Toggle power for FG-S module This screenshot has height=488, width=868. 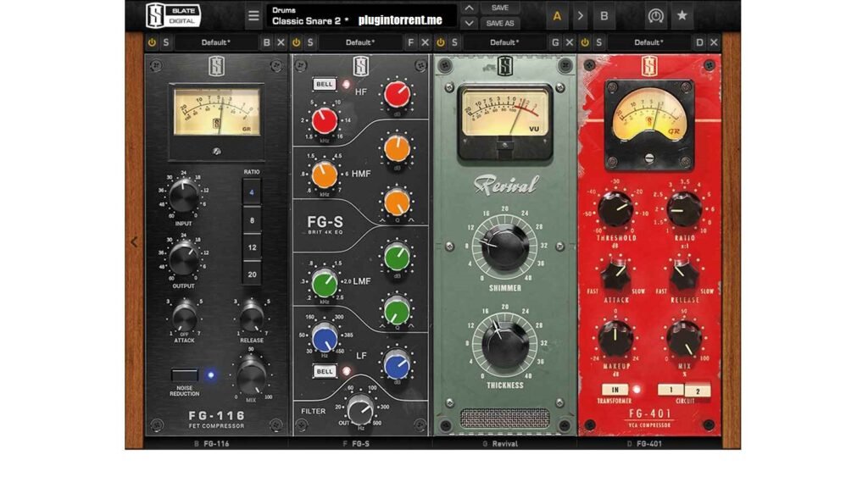pyautogui.click(x=296, y=42)
